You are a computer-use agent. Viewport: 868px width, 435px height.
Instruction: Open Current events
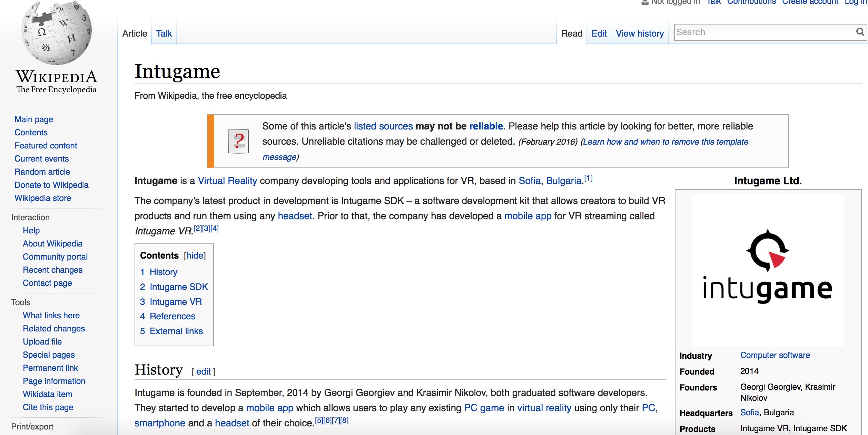42,159
